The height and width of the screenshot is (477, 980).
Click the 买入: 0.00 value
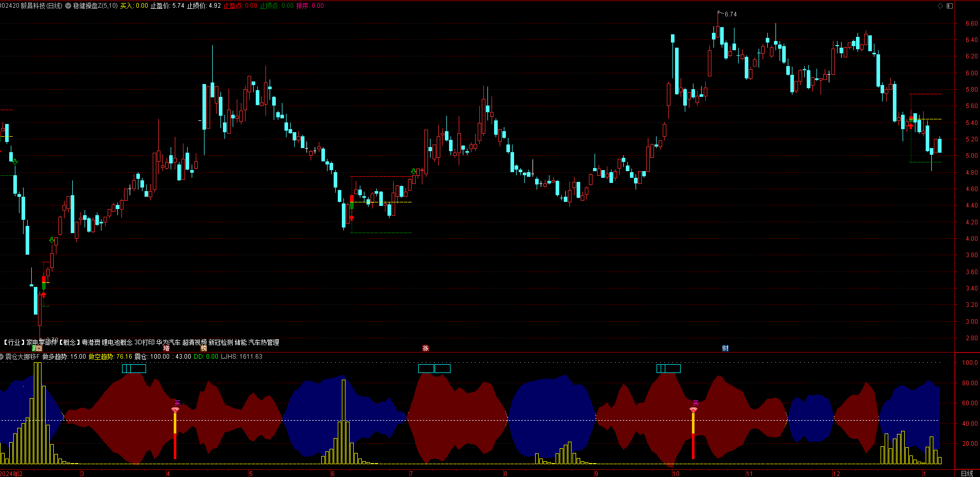(134, 6)
